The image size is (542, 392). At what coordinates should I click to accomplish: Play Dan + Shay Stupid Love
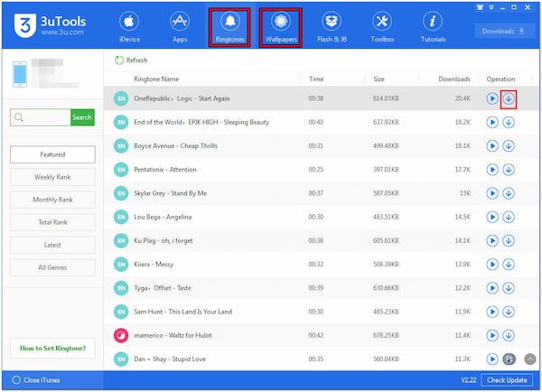click(492, 359)
